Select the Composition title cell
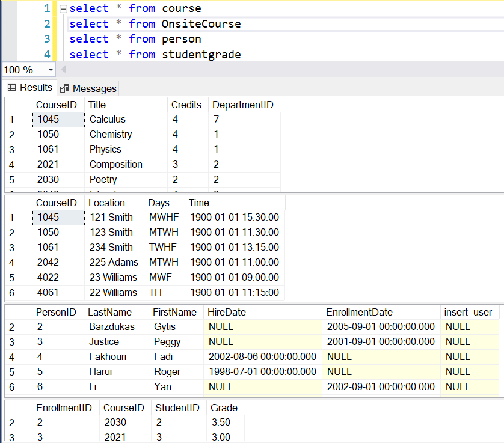This screenshot has width=504, height=443. pos(126,165)
